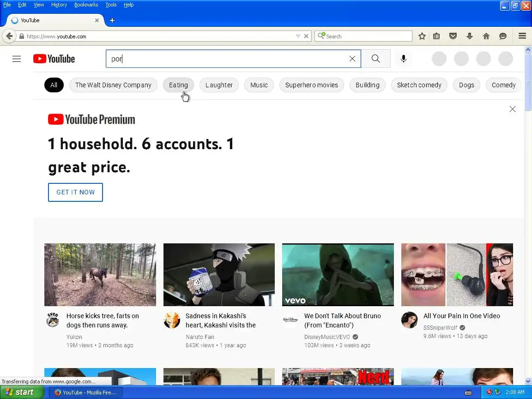The image size is (532, 399).
Task: Click the SSSniperWolf channel avatar
Action: [x=410, y=320]
